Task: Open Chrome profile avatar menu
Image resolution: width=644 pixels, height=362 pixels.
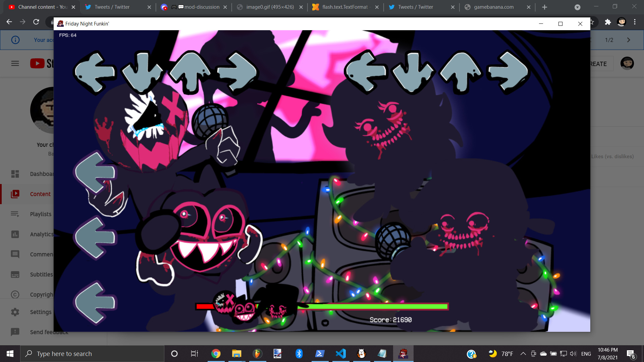Action: pos(622,22)
